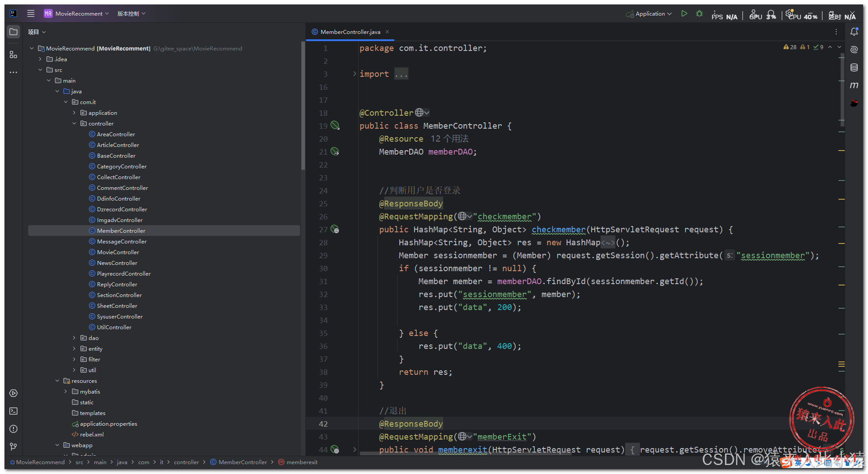The image size is (868, 474).
Task: Select the entity package in tree
Action: (95, 348)
